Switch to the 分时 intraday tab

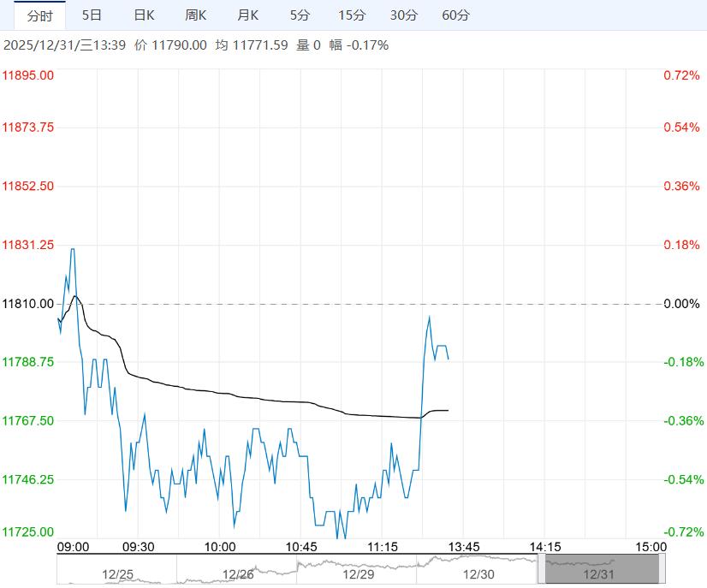pyautogui.click(x=39, y=15)
